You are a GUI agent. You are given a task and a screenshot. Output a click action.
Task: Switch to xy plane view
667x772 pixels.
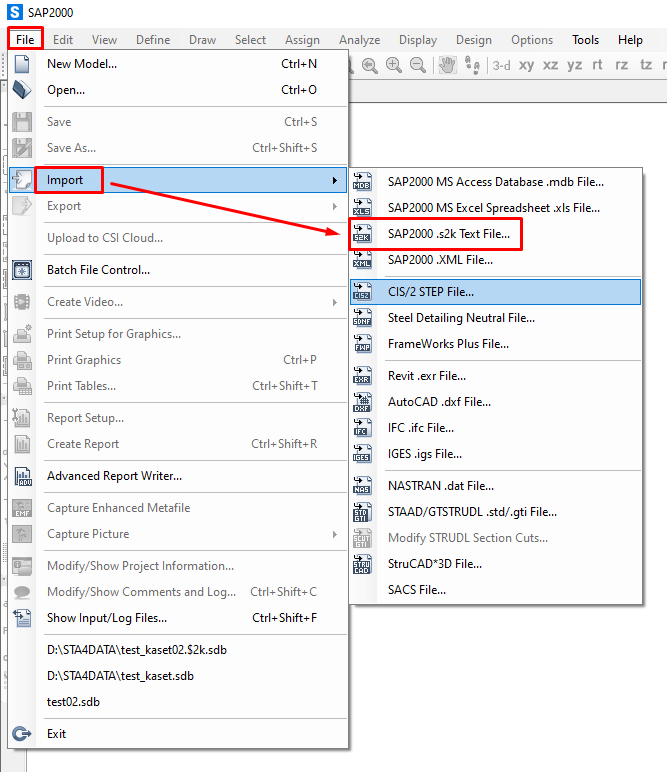coord(526,65)
